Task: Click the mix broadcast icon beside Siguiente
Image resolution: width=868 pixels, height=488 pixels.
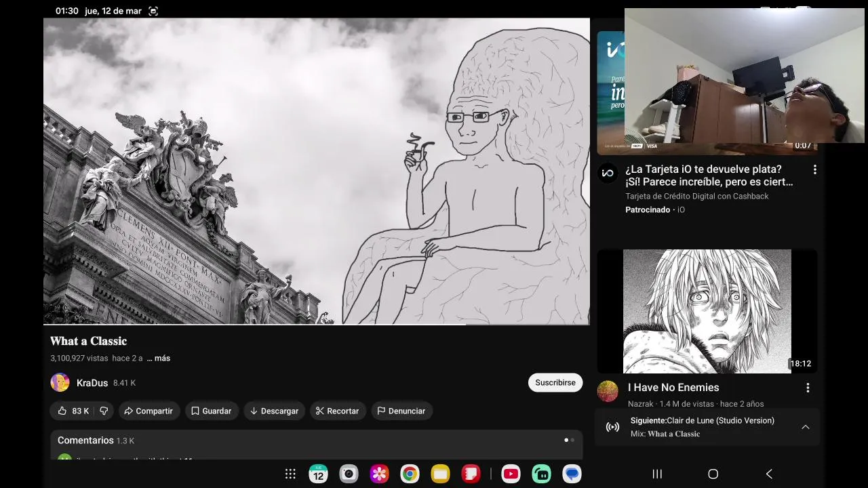Action: [612, 427]
